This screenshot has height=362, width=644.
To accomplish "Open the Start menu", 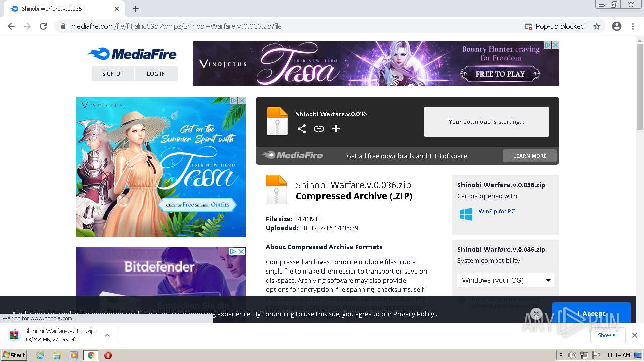I will coord(14,355).
